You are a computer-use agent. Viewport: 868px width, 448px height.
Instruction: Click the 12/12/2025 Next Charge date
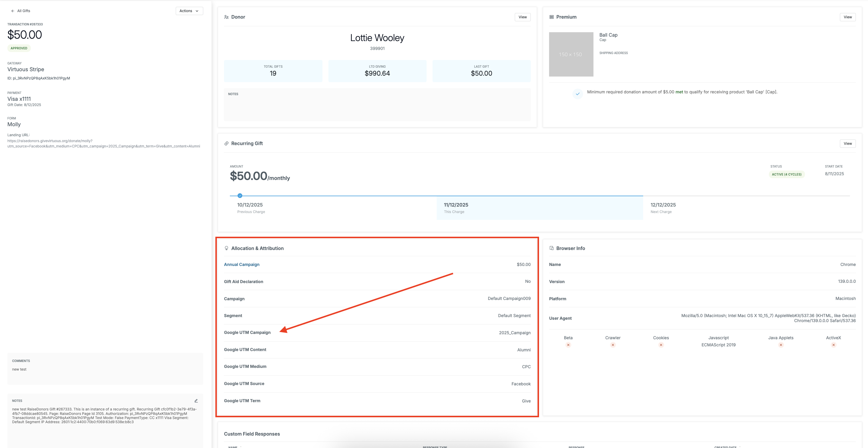point(663,205)
